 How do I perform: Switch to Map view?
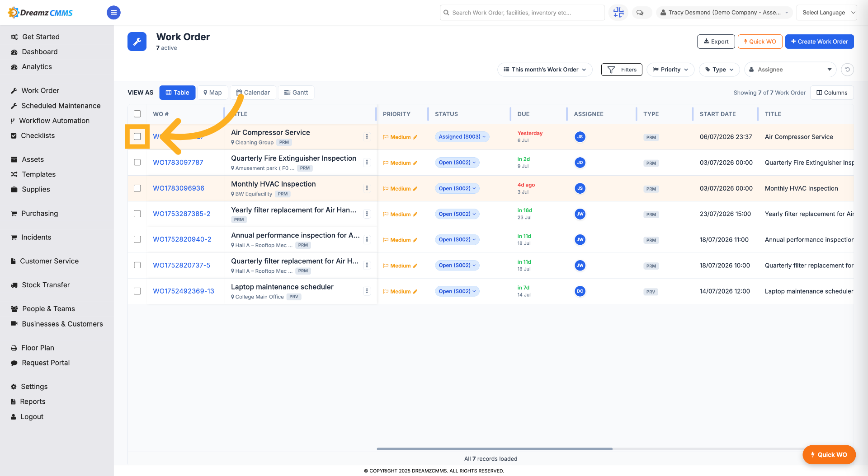click(x=212, y=93)
